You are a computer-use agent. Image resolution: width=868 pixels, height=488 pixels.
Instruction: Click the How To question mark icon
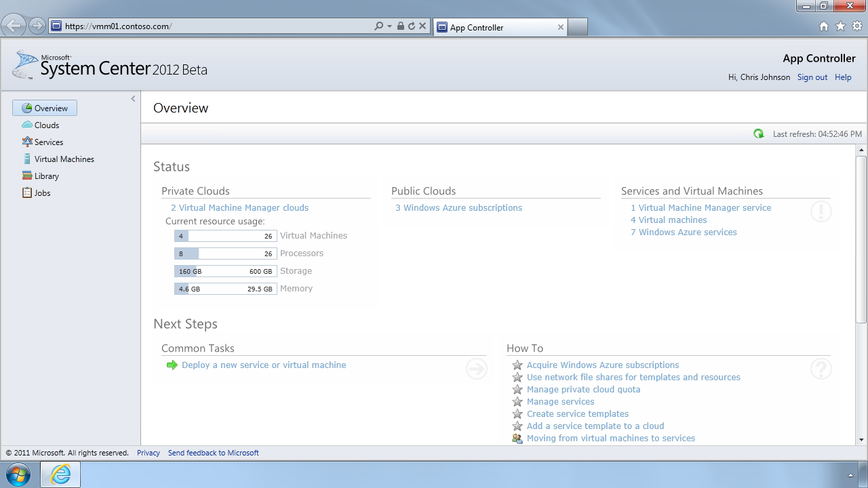(821, 369)
